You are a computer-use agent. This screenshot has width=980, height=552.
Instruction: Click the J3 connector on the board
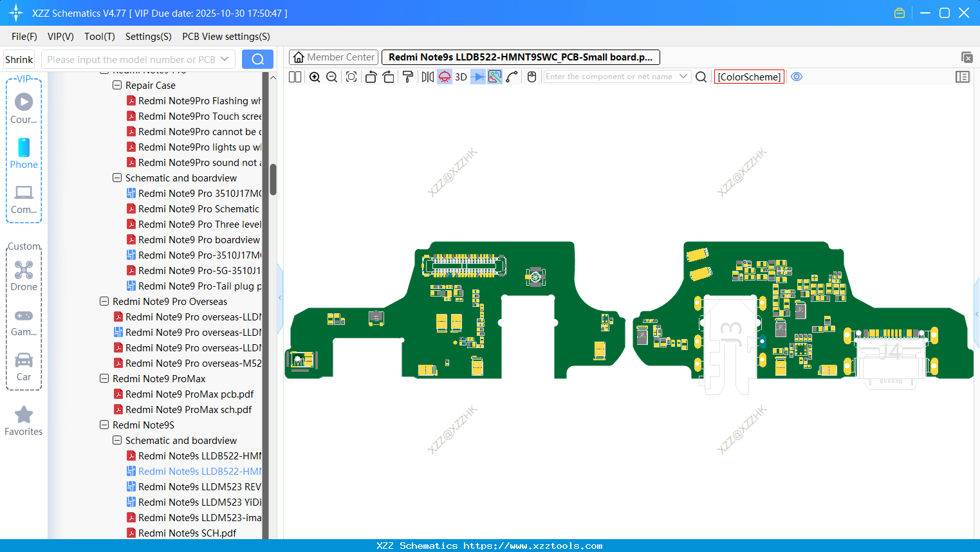730,344
